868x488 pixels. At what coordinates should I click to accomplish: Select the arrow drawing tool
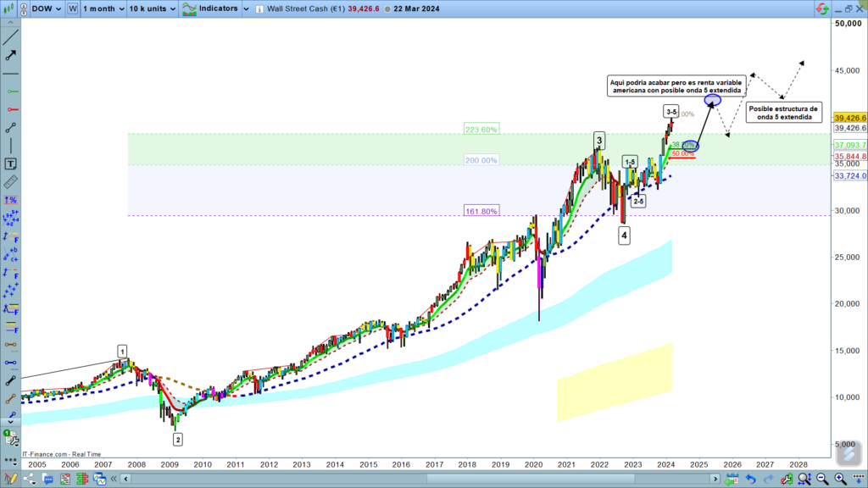tap(11, 56)
